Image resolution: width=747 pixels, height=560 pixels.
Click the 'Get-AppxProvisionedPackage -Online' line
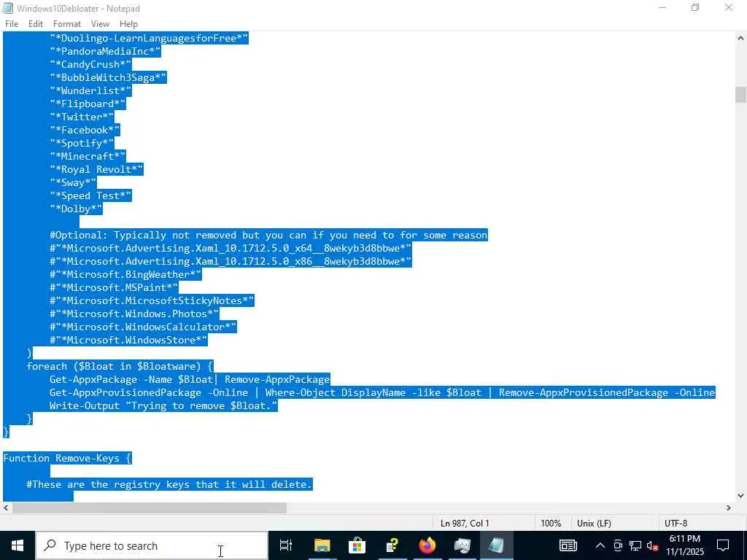382,392
